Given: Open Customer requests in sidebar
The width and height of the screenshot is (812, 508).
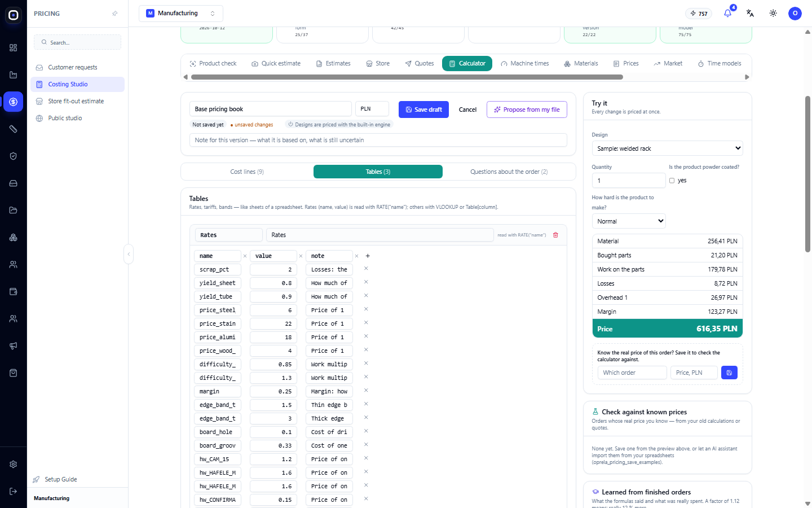Looking at the screenshot, I should pyautogui.click(x=77, y=67).
